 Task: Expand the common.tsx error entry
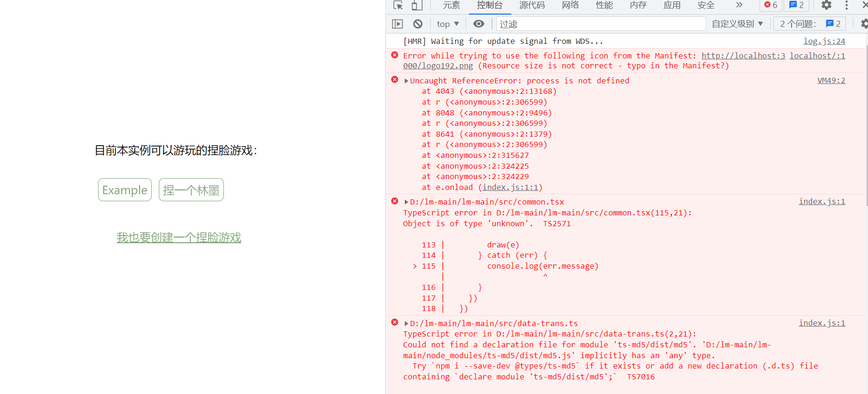pos(406,202)
